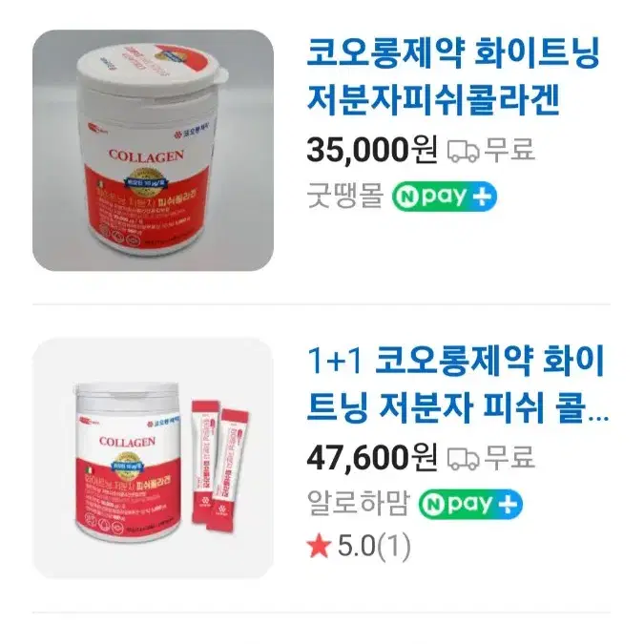This screenshot has width=644, height=644.
Task: Click the red star rating icon
Action: [319, 547]
